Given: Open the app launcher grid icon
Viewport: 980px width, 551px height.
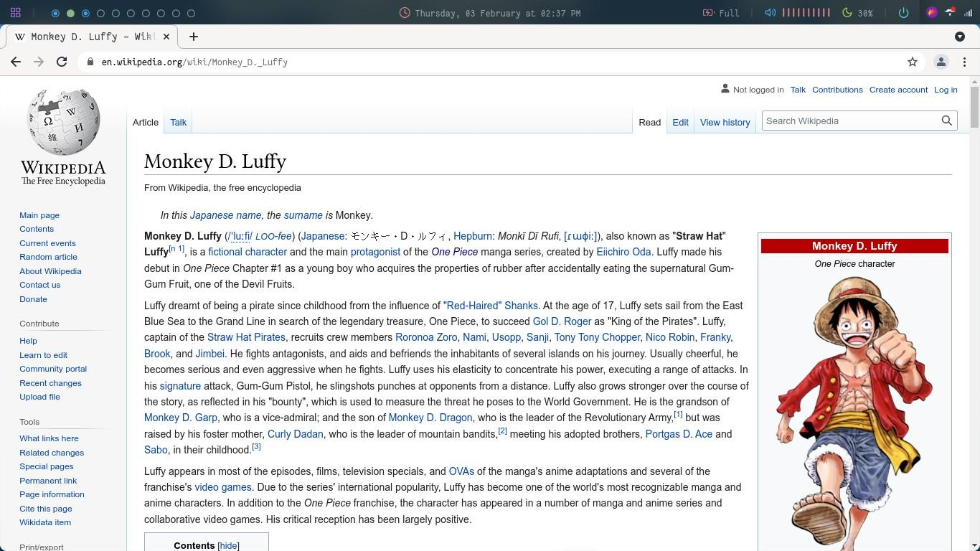Looking at the screenshot, I should 15,13.
